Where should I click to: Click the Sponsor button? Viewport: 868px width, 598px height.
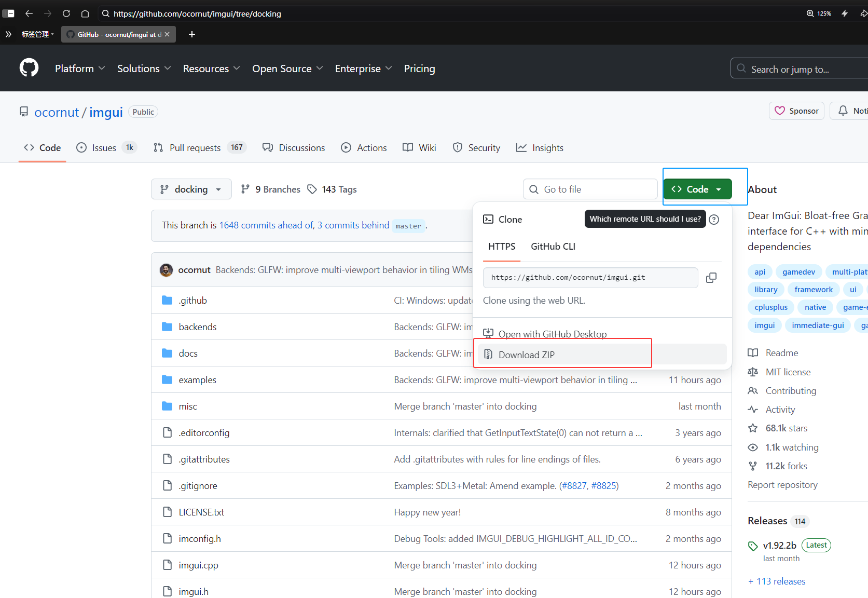pyautogui.click(x=796, y=111)
